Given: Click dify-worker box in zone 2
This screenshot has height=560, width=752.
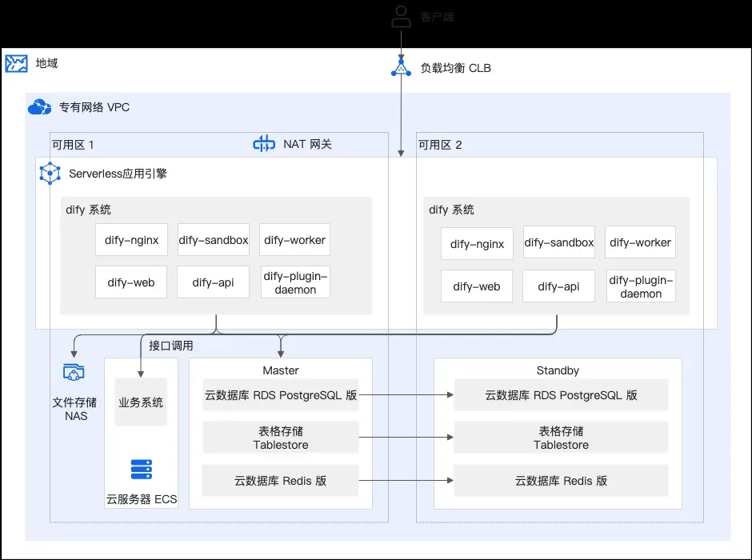Looking at the screenshot, I should point(640,242).
